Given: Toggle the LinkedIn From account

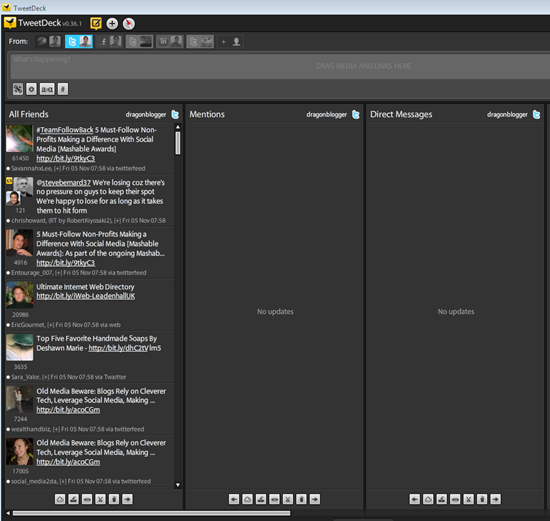Looking at the screenshot, I should (169, 41).
